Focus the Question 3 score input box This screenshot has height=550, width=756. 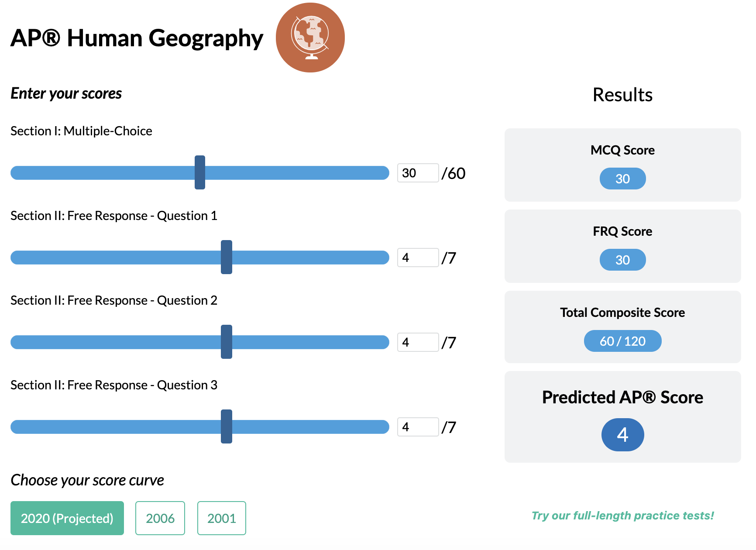tap(418, 427)
